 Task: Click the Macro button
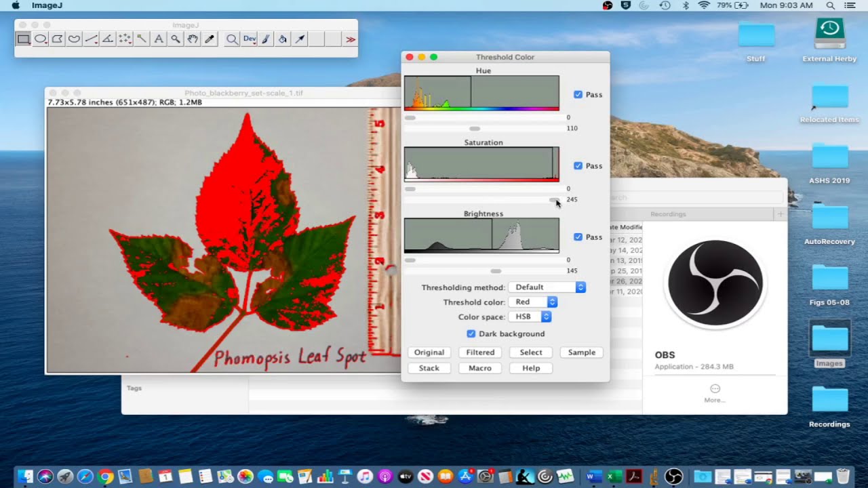coord(480,368)
